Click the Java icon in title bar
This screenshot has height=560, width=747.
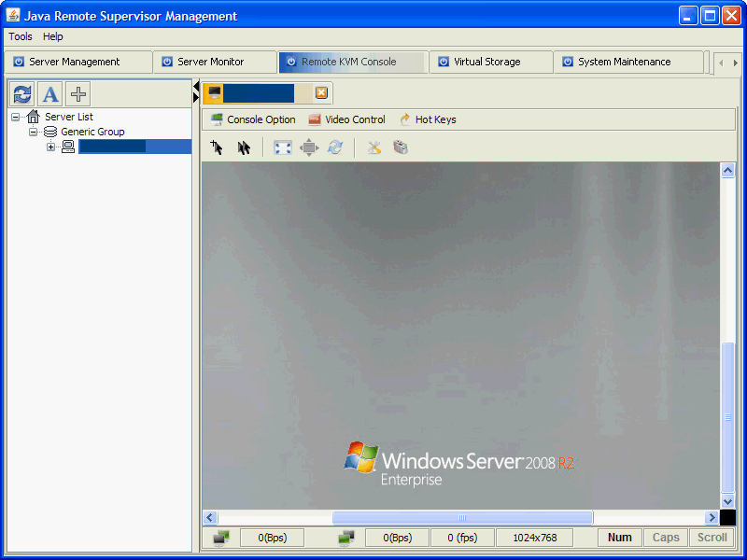pos(13,15)
